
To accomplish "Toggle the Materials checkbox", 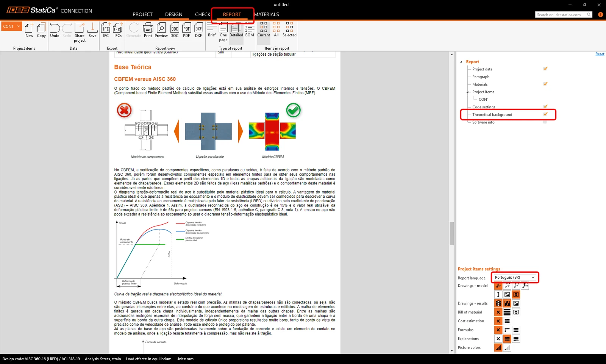I will coord(545,84).
